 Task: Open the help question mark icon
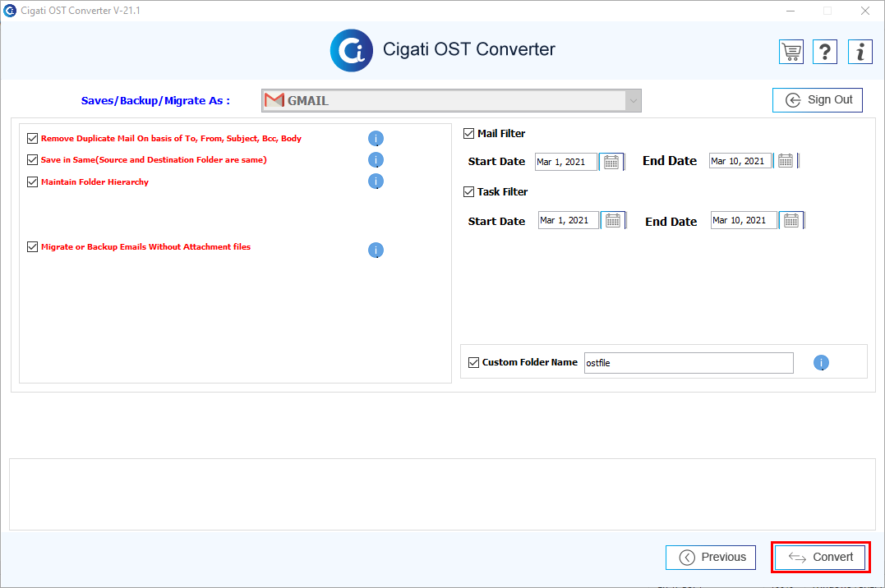(x=825, y=52)
